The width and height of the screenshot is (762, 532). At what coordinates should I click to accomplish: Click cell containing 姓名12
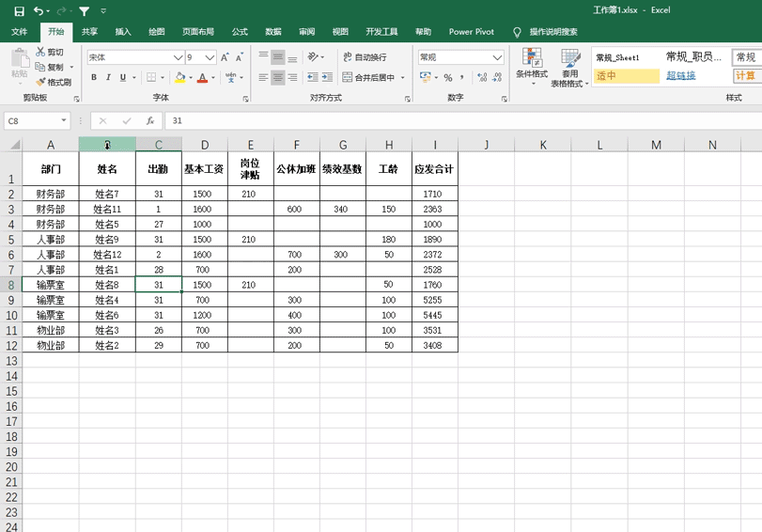(x=107, y=255)
